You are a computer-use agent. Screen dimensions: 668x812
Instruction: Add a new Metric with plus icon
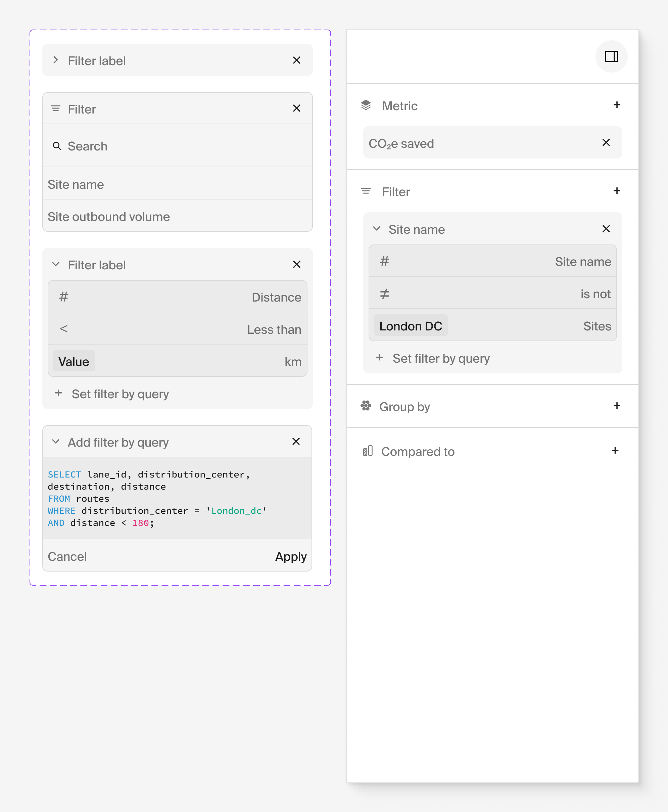coord(616,105)
